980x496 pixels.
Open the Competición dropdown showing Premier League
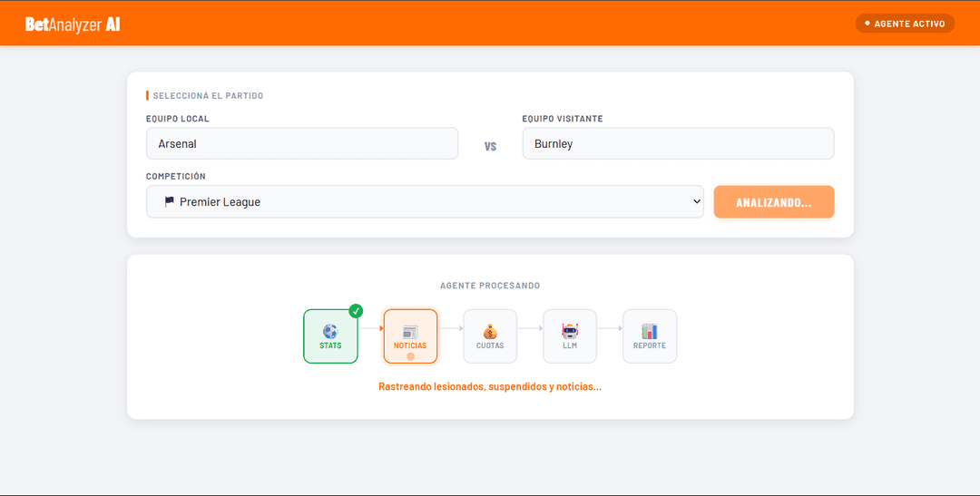[x=425, y=202]
